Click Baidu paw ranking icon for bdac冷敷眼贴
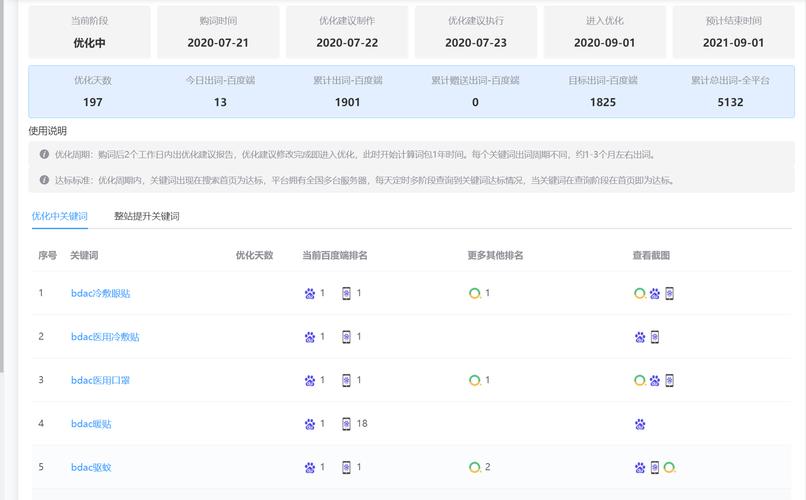The height and width of the screenshot is (500, 806). tap(310, 294)
